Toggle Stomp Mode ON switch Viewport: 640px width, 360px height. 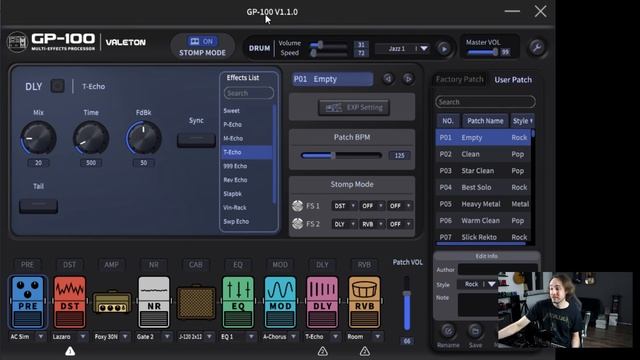click(x=202, y=41)
